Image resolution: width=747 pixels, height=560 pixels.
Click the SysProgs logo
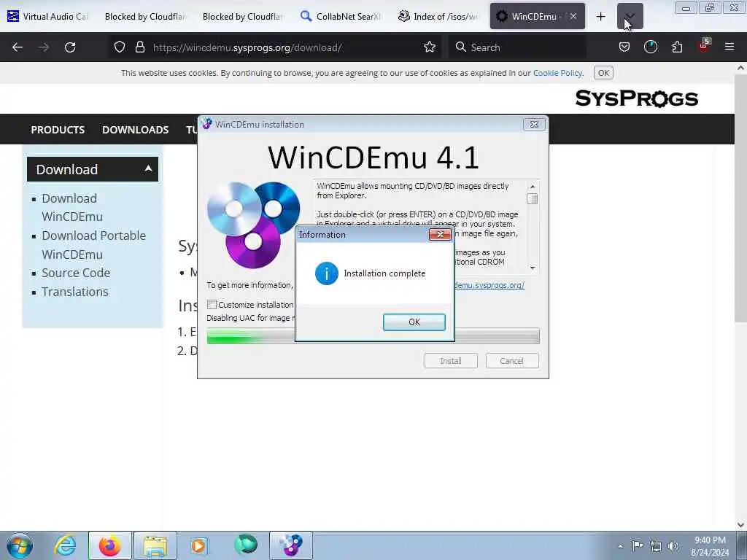[x=636, y=98]
